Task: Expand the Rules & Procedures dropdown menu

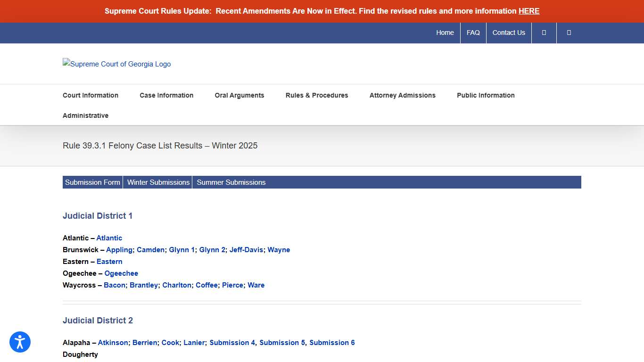Action: coord(316,95)
